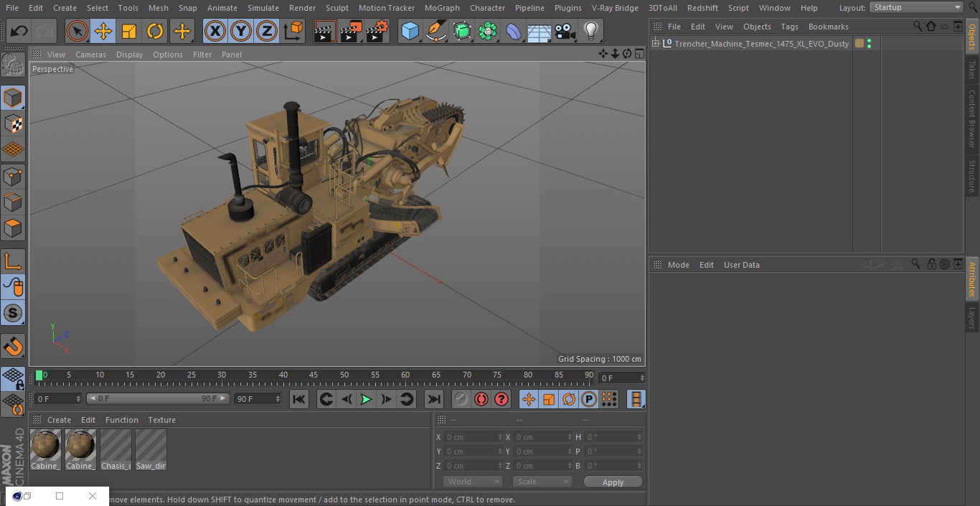Add a Light object
The width and height of the screenshot is (980, 506).
click(590, 31)
